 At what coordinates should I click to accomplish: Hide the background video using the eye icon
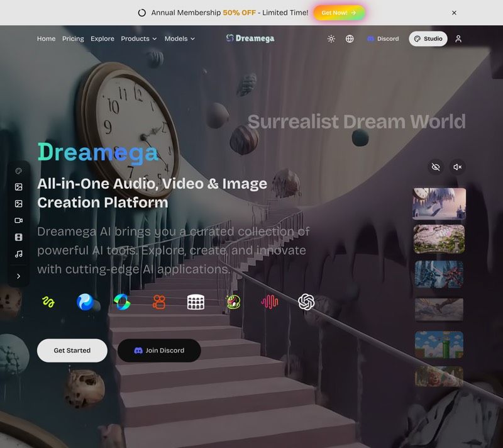click(436, 167)
